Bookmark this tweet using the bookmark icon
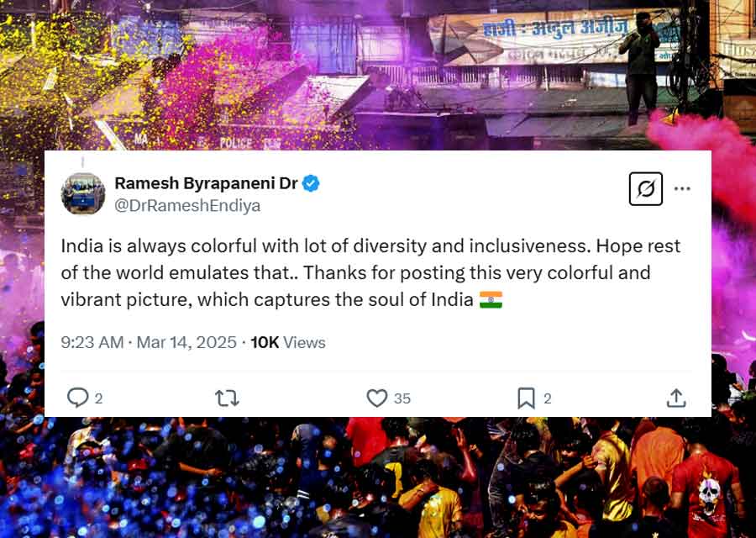 coord(526,398)
